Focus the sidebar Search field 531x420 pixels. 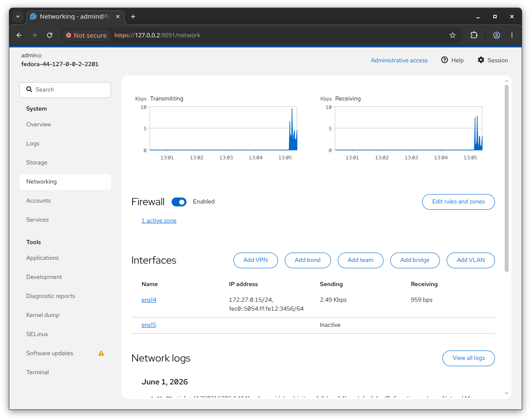pyautogui.click(x=65, y=90)
